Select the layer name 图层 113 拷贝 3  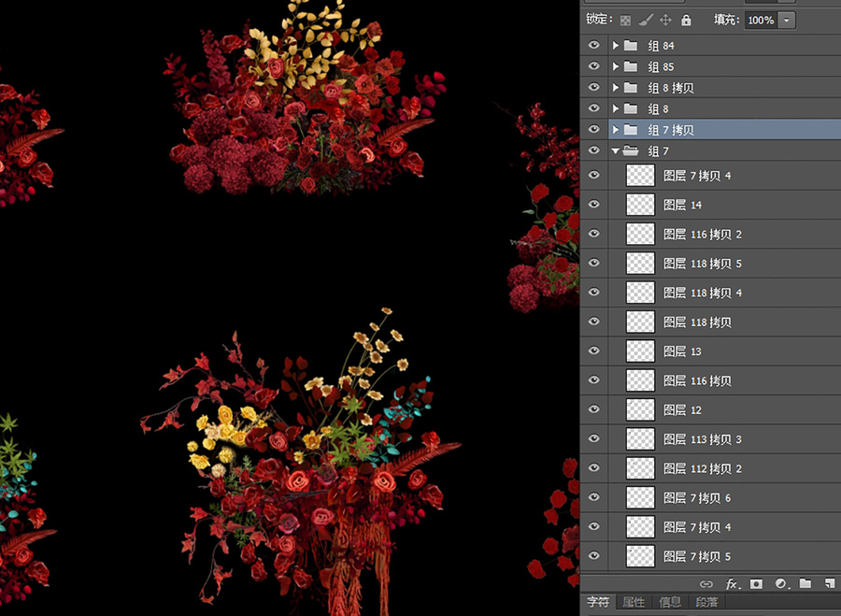point(703,439)
